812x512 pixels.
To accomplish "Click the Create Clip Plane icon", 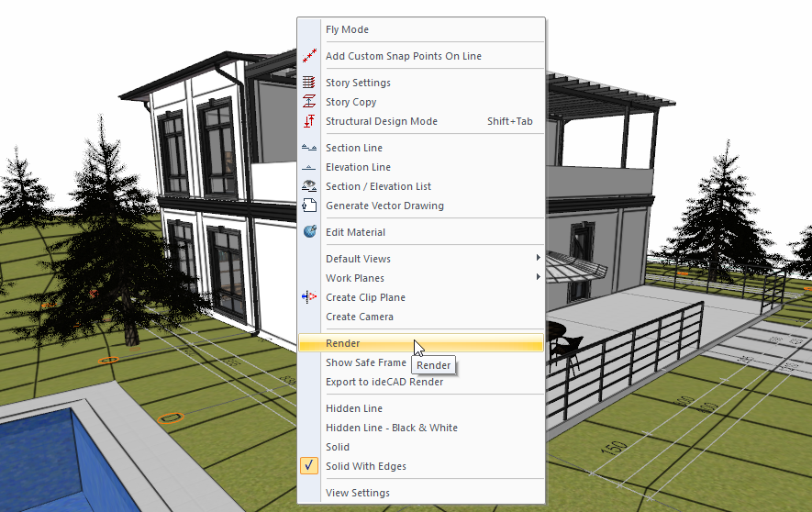I will (x=309, y=297).
